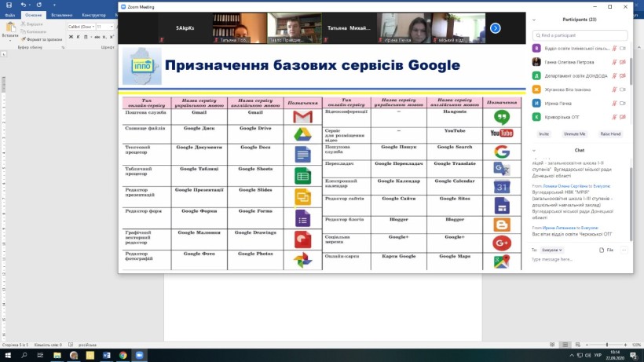This screenshot has height=362, width=644.
Task: Toggle strikethrough abc formatting
Action: coord(97,37)
